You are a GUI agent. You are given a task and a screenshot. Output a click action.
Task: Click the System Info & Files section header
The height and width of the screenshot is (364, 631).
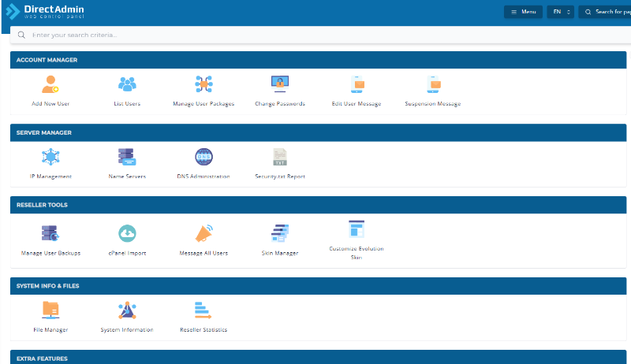point(318,286)
